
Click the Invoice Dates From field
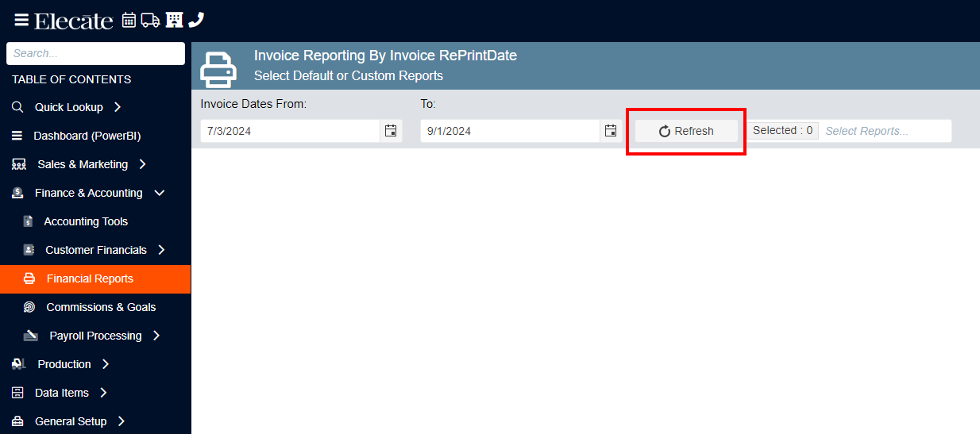coord(290,131)
